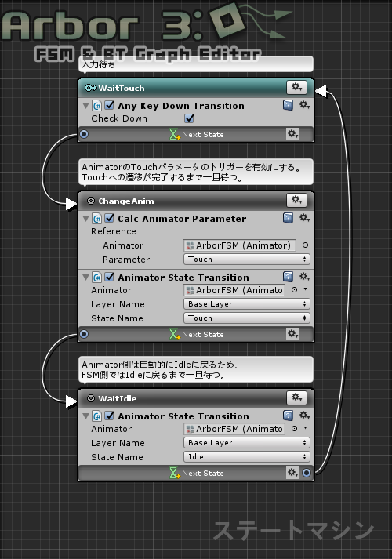Toggle the Check Down checkbox
This screenshot has height=559, width=392.
click(189, 118)
